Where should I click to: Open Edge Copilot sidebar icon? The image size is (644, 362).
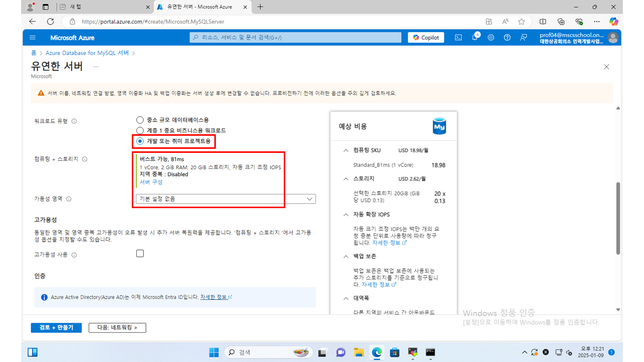(613, 22)
